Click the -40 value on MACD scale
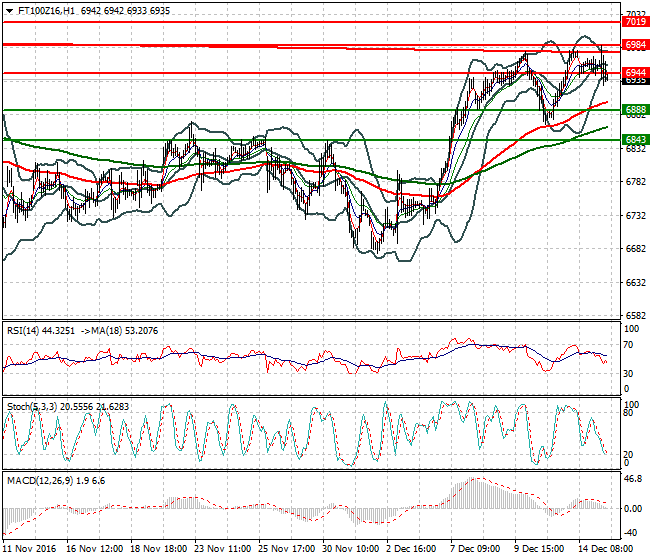Viewport: 660px width, 560px height. click(631, 533)
